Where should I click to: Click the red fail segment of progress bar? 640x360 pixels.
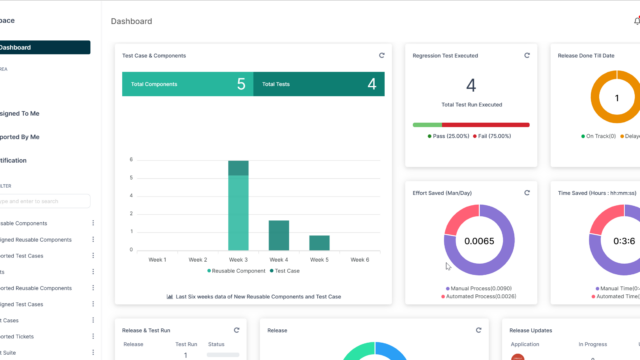coord(486,125)
